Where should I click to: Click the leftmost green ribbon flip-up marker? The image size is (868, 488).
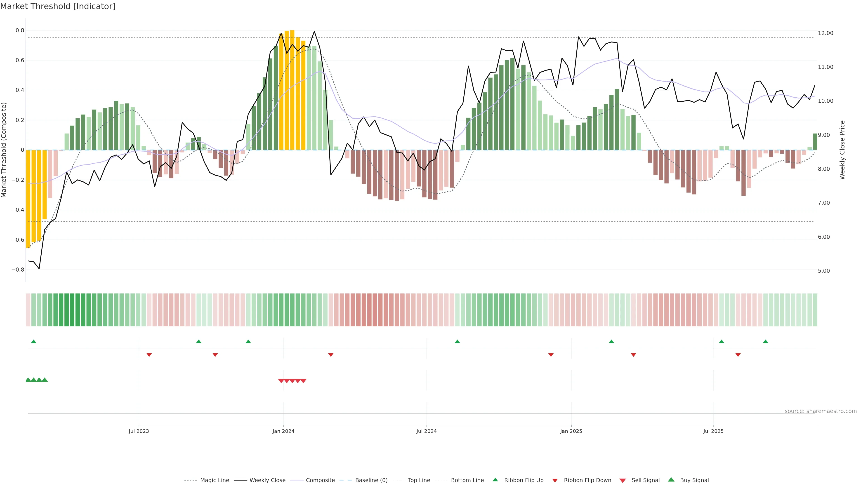(33, 342)
